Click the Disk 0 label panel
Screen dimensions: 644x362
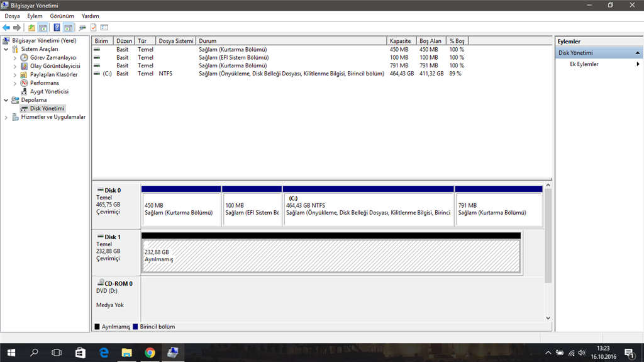(116, 206)
